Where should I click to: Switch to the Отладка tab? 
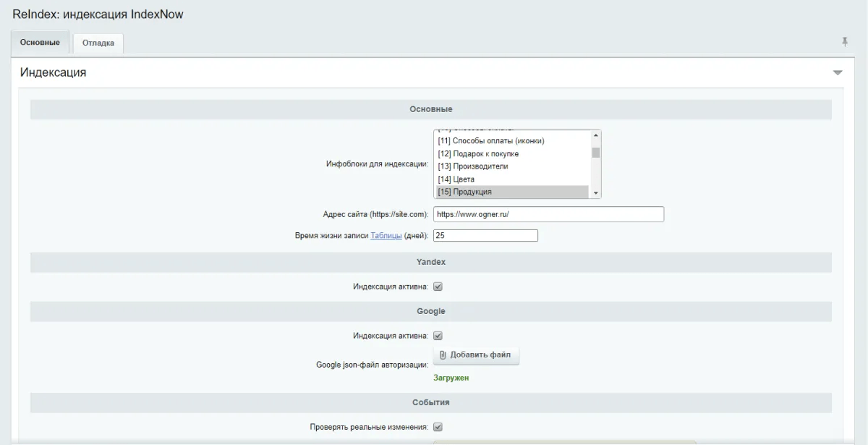click(x=98, y=43)
